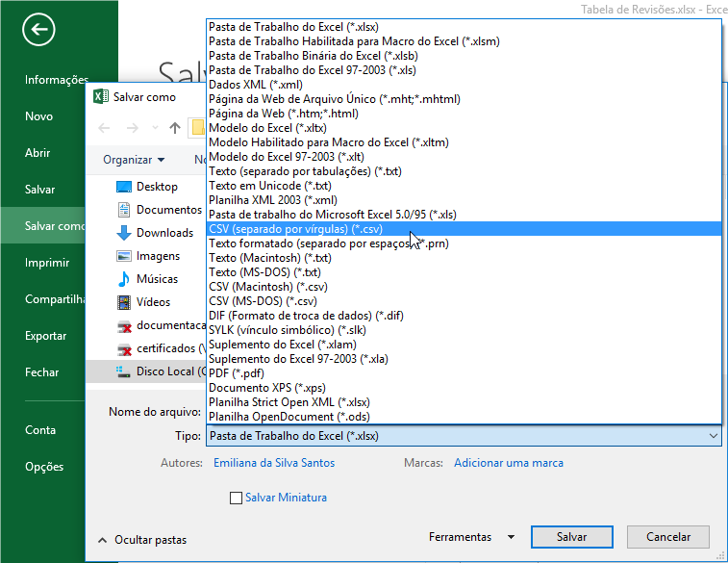Click the navigate forward arrow in dialog
The height and width of the screenshot is (563, 728).
click(x=133, y=128)
